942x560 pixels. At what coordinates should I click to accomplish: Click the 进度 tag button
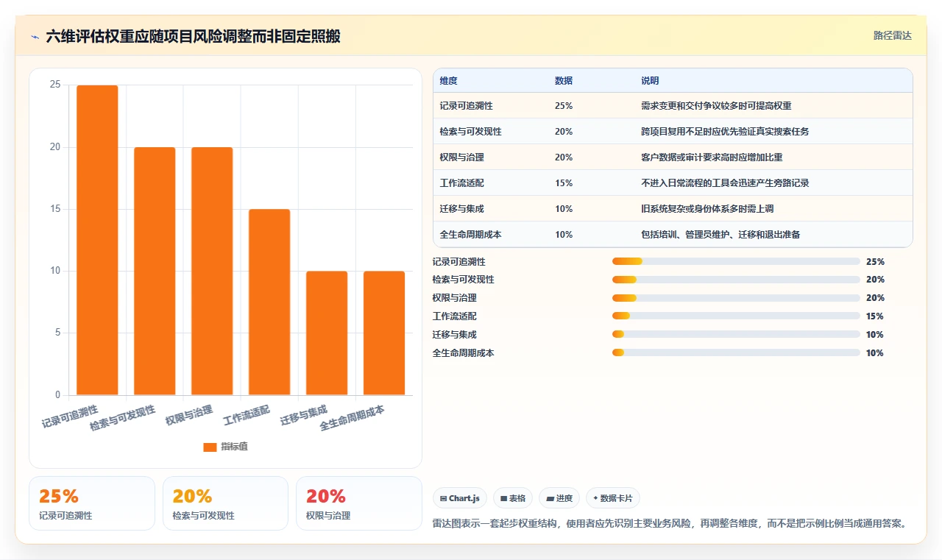pos(559,498)
